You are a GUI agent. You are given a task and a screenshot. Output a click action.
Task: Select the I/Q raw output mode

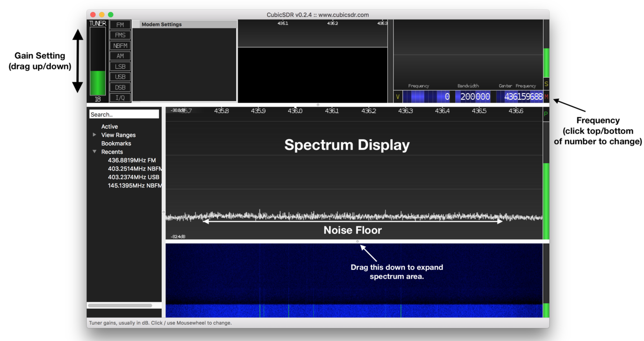coord(120,97)
